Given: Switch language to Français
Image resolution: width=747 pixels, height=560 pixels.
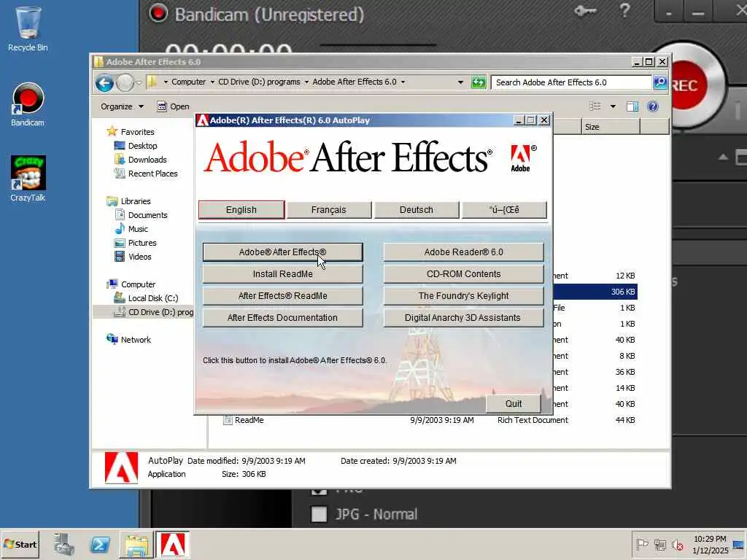Looking at the screenshot, I should [x=329, y=210].
